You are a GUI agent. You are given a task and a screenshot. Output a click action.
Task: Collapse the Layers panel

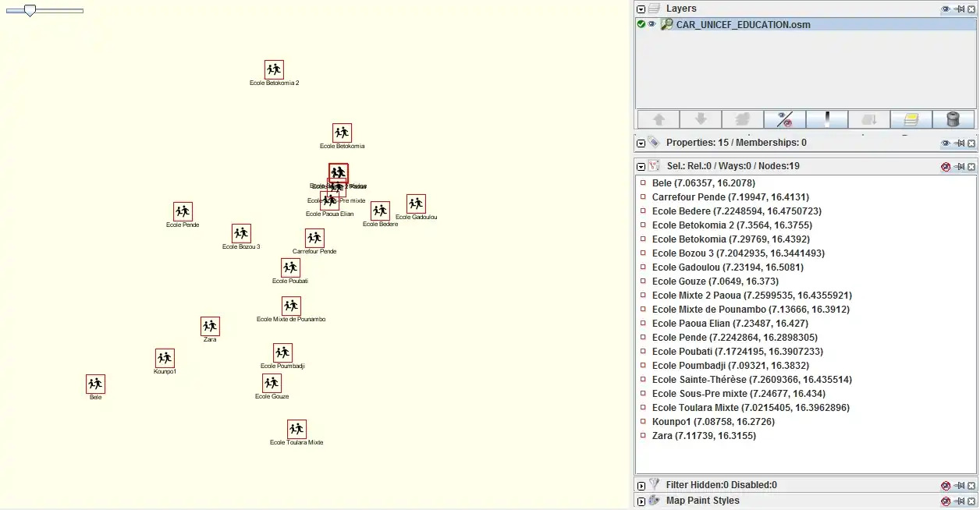[x=641, y=9]
